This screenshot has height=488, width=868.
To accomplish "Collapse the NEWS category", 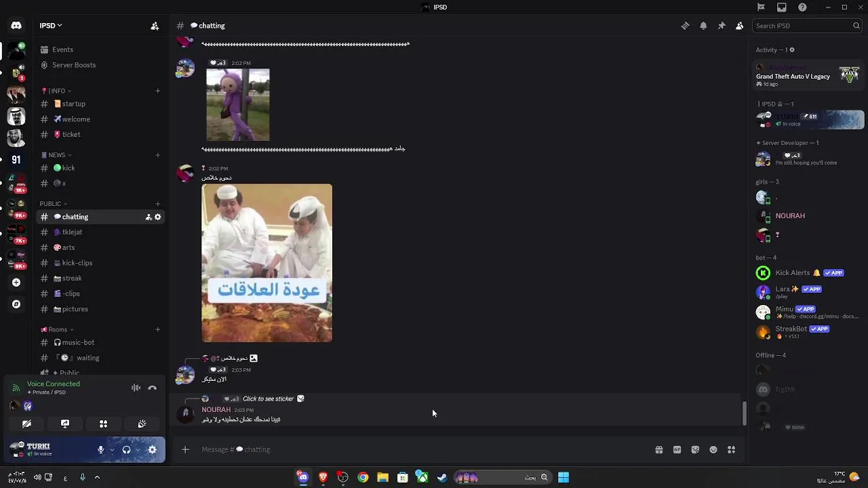I will (56, 155).
